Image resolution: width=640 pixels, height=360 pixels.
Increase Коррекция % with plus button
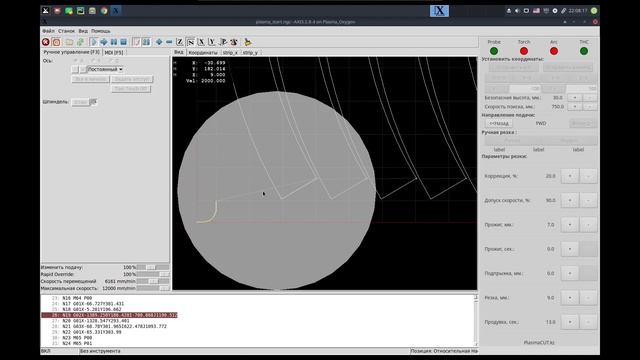[570, 176]
